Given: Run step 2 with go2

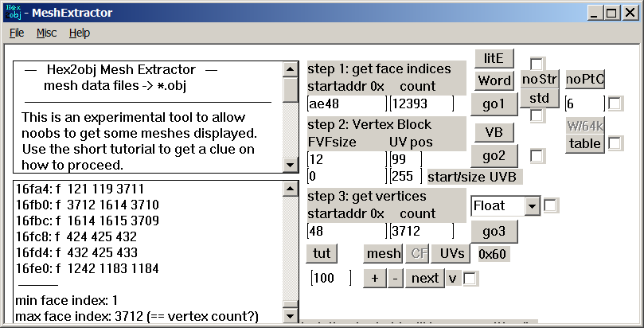Looking at the screenshot, I should tap(494, 155).
